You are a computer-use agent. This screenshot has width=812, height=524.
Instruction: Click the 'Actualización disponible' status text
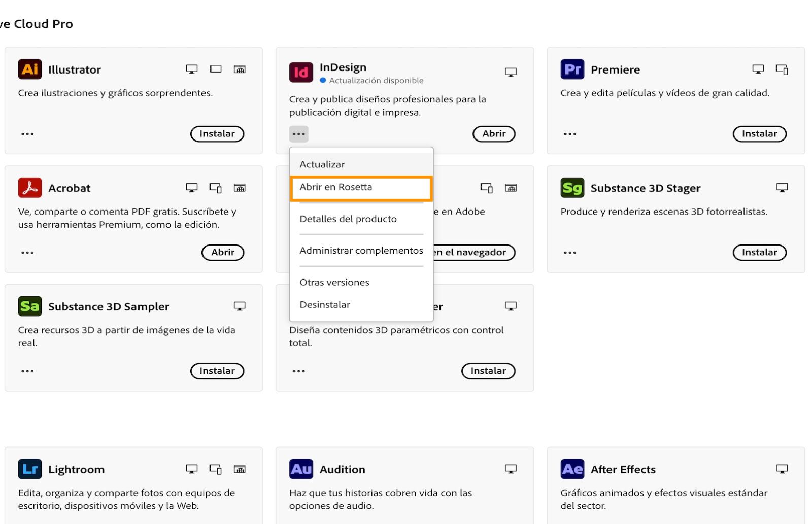376,81
